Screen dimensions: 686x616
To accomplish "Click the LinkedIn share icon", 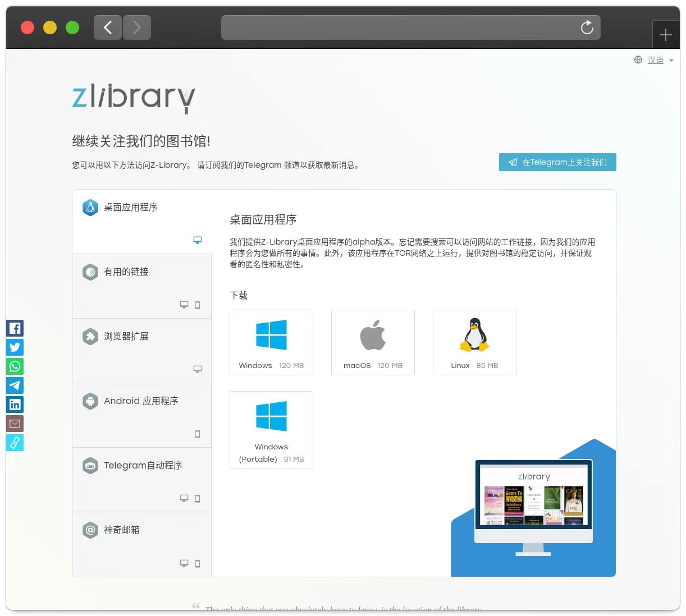I will pos(15,404).
